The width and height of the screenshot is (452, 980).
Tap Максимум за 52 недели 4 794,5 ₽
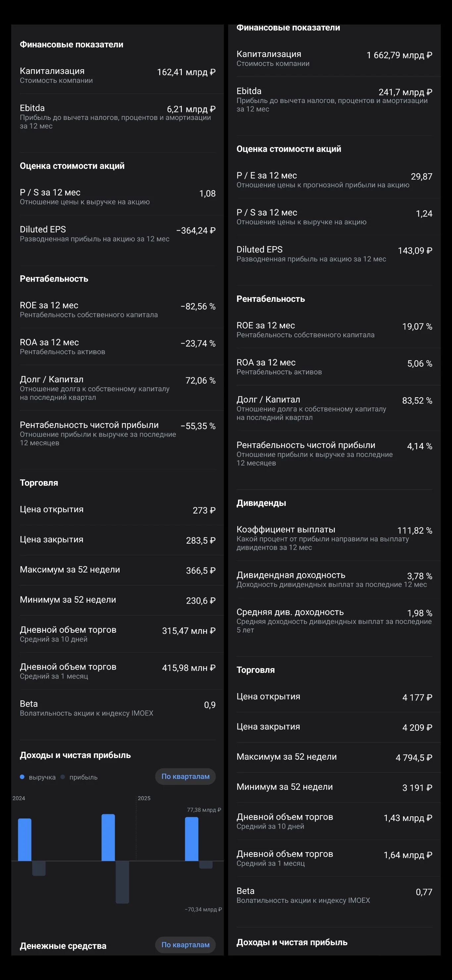click(x=334, y=757)
